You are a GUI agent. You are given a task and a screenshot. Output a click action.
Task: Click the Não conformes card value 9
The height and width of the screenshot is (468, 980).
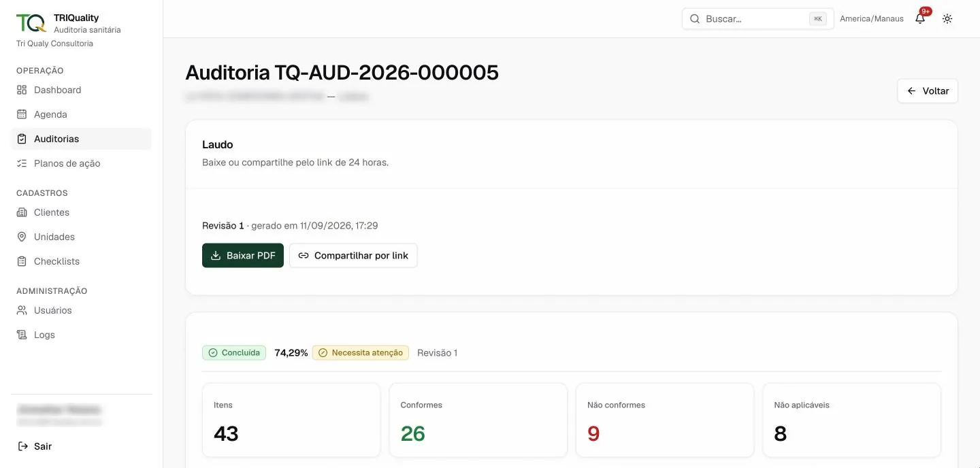click(593, 433)
